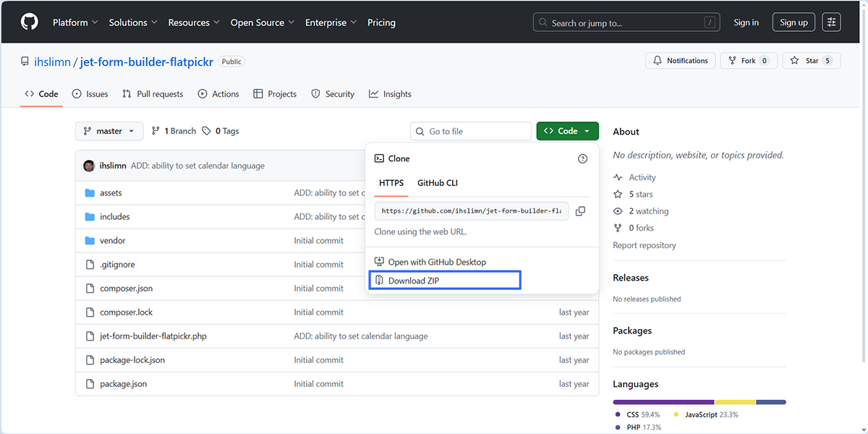Open the jet-form-builder-flatpickr repository link
Viewport: 868px width, 434px height.
tap(147, 61)
